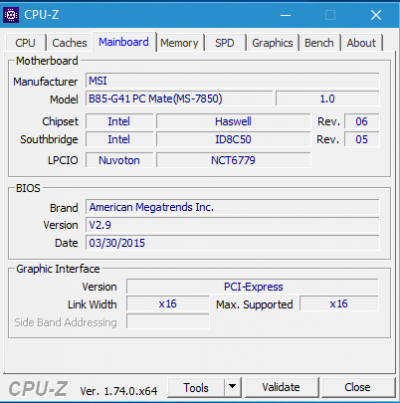The height and width of the screenshot is (403, 400).
Task: Click the Close button at bottom
Action: coord(357,387)
